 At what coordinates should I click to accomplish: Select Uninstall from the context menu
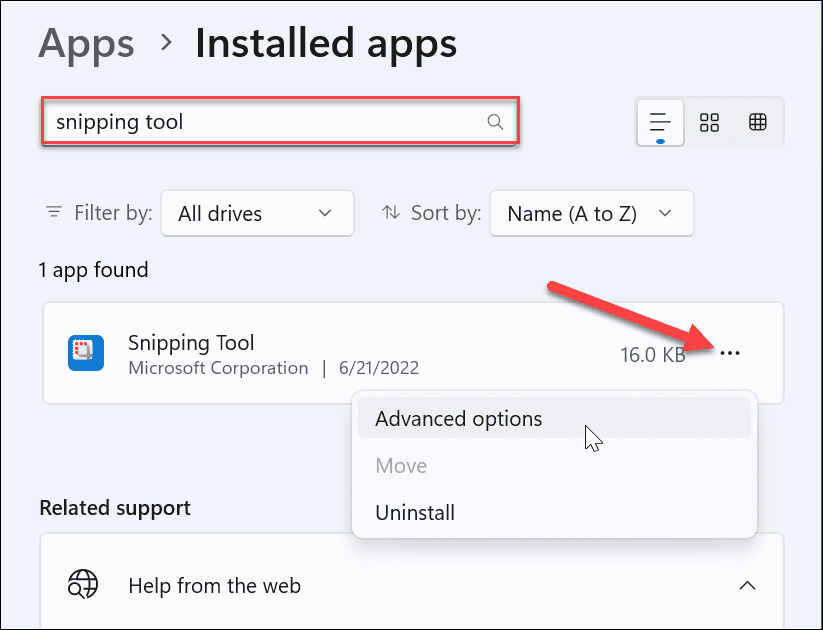click(x=415, y=513)
